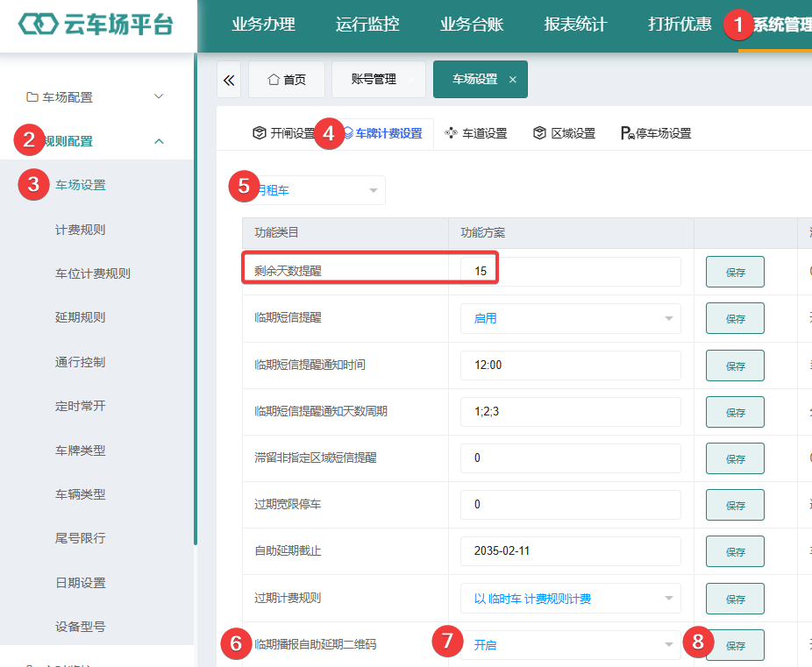The height and width of the screenshot is (667, 812).
Task: Click the 开闸设置 cube icon
Action: click(260, 133)
